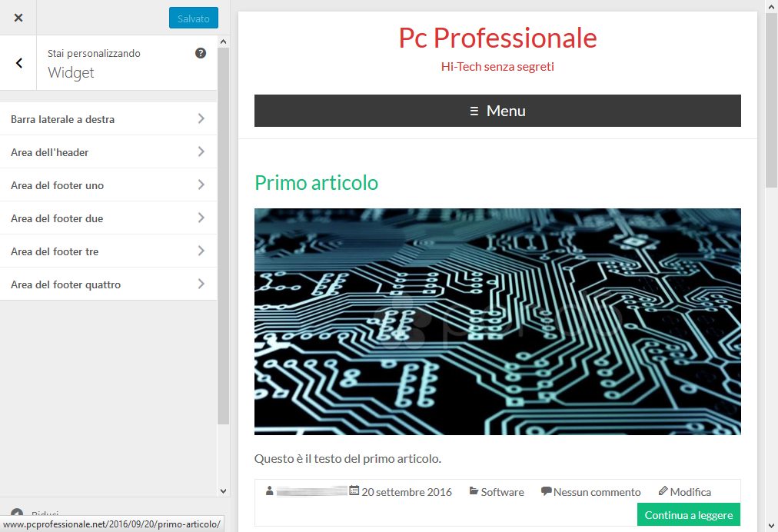Click the calendar date 20 settembre 2016
Image resolution: width=778 pixels, height=532 pixels.
tap(401, 492)
